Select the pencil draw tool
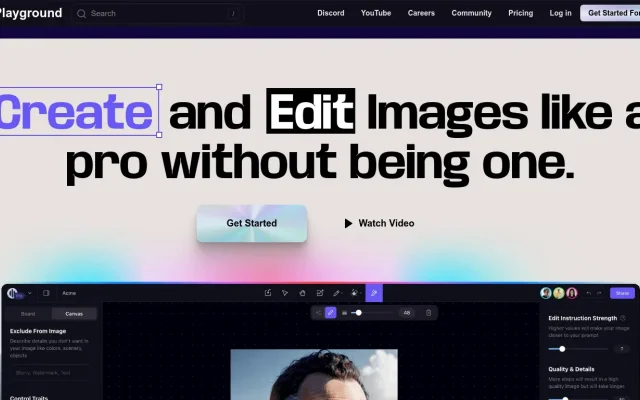The width and height of the screenshot is (640, 400). [336, 293]
